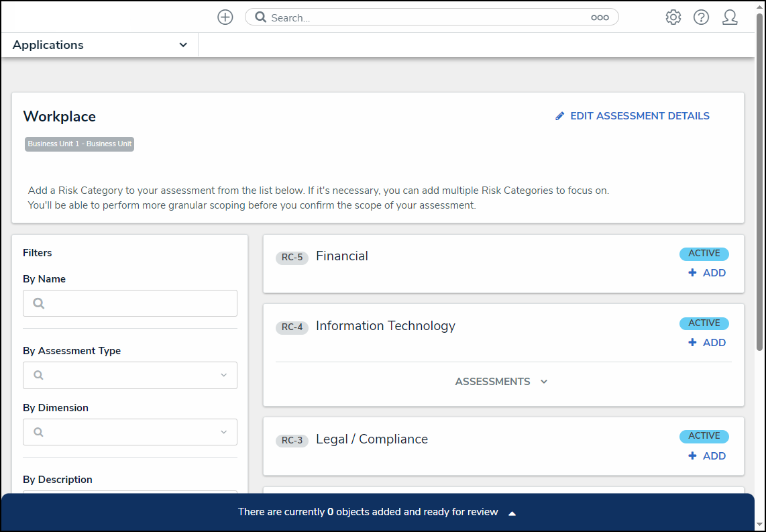Click the plus icon to create new object
Image resolution: width=766 pixels, height=532 pixels.
[x=225, y=17]
